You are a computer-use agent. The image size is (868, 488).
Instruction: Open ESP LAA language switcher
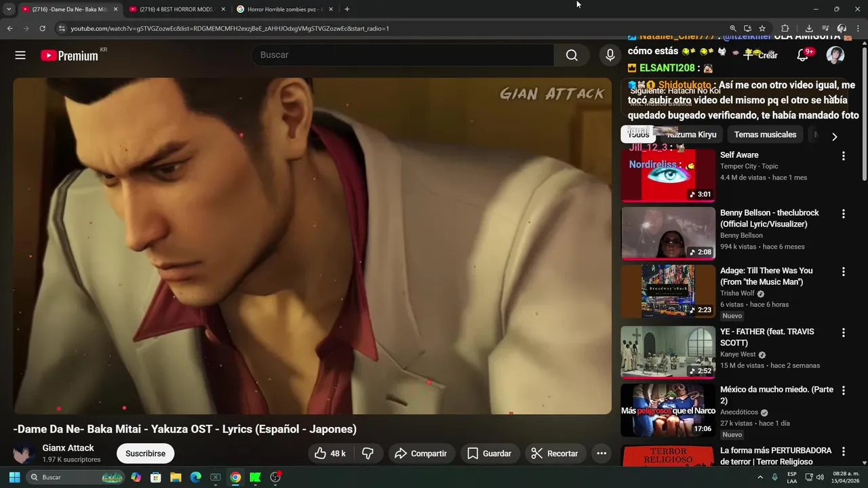pos(792,477)
